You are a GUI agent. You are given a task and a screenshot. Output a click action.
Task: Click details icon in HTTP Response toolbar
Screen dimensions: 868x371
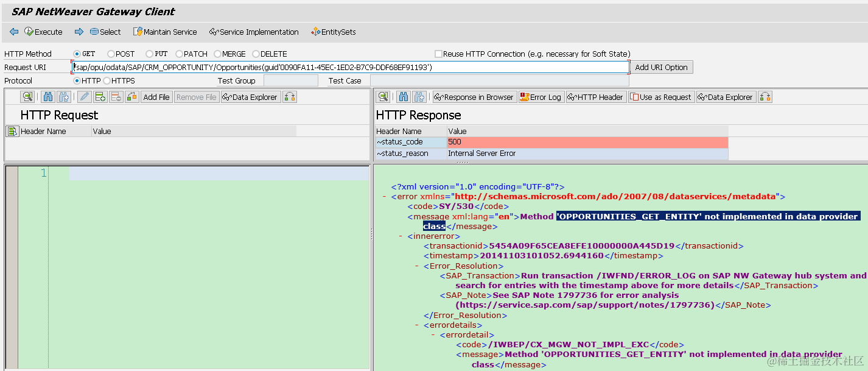[x=382, y=97]
